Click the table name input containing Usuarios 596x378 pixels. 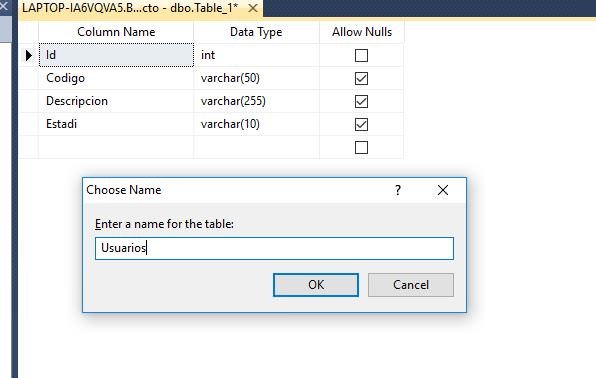(274, 248)
